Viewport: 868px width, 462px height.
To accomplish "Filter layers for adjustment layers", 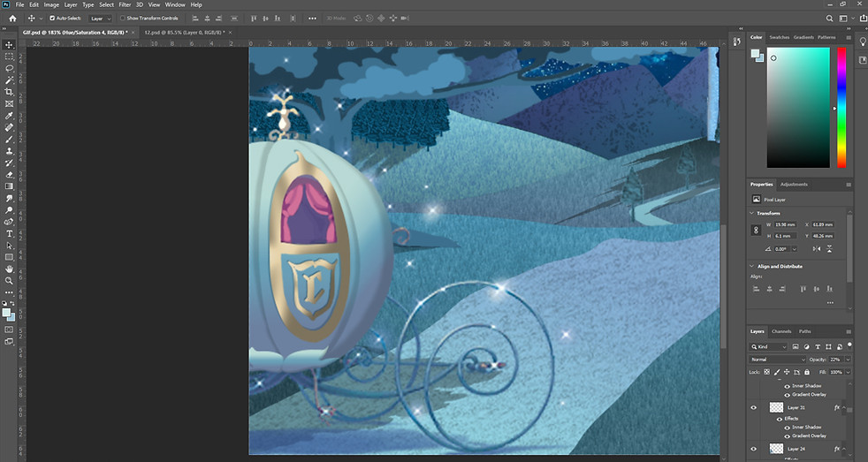I will coord(806,347).
